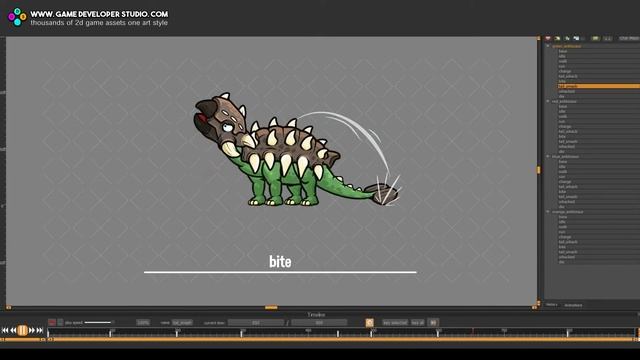Select tail_whack animation under orange_ankylosaur
Viewport: 640px width, 360px height.
pos(568,242)
